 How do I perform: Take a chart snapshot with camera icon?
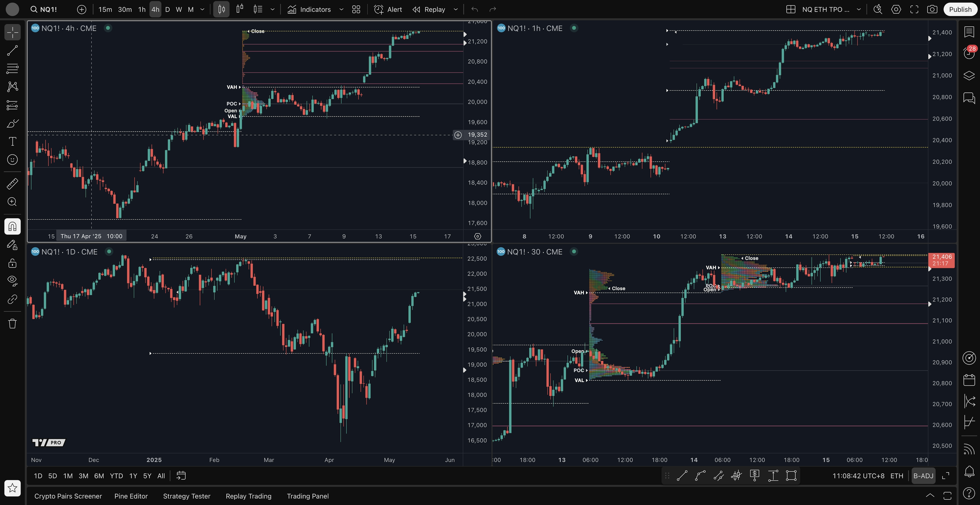[932, 9]
